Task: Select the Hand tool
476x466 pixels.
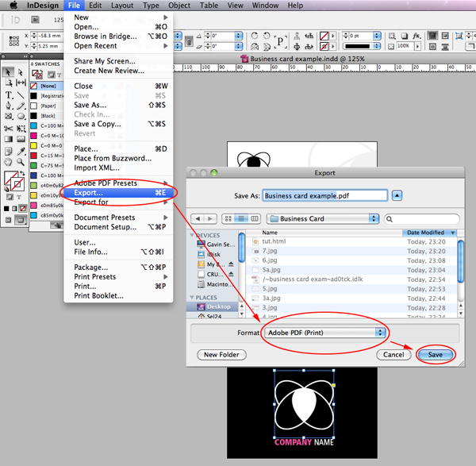Action: pos(8,162)
